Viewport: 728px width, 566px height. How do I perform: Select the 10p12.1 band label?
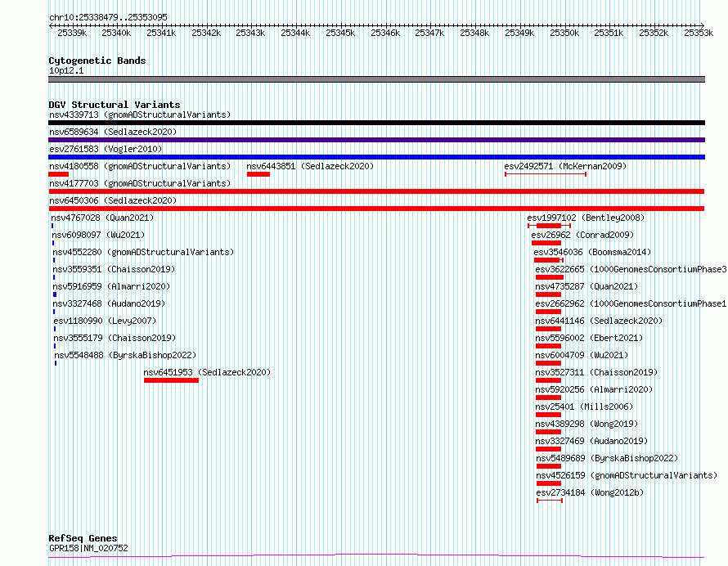[66, 70]
